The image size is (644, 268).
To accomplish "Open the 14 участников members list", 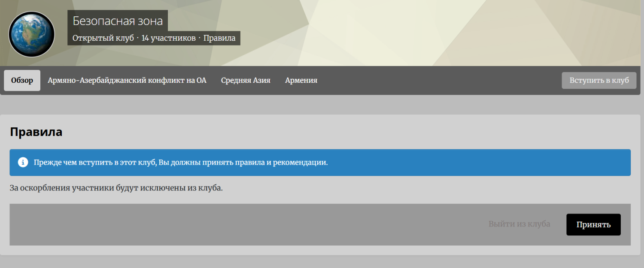I will pos(168,38).
